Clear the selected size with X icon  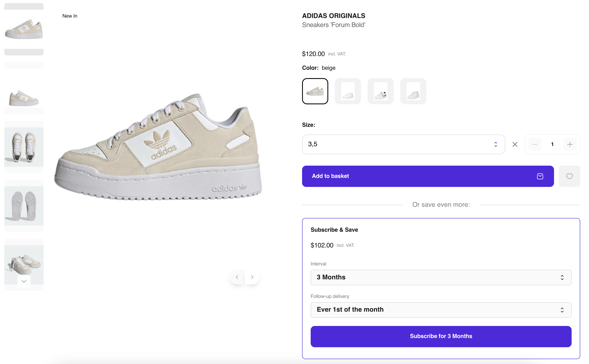515,144
